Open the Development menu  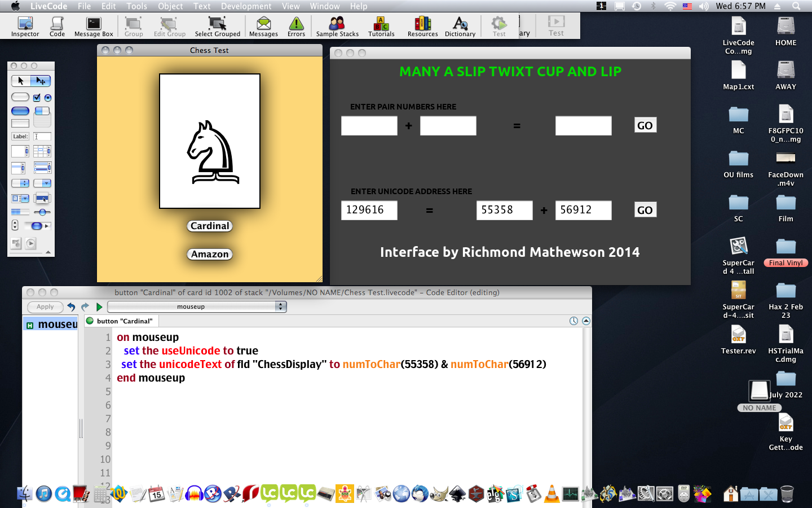coord(246,6)
